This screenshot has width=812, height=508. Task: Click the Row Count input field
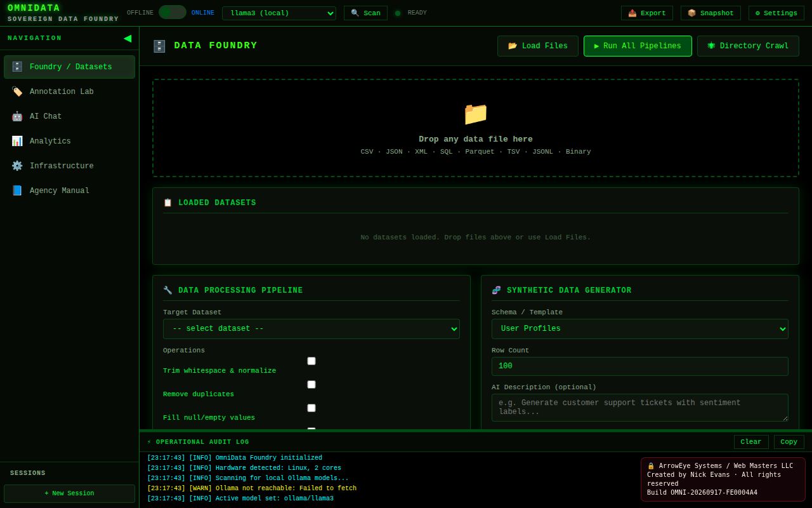point(640,366)
